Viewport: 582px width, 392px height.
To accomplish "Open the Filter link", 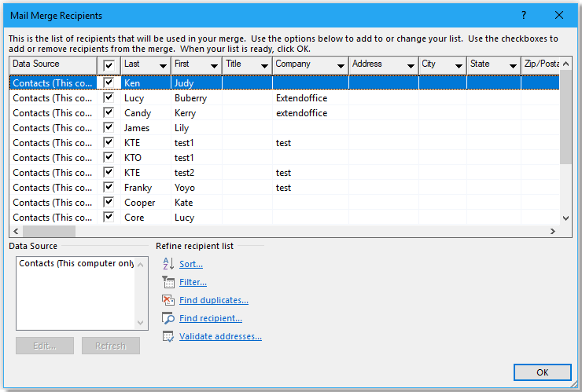I will point(193,282).
